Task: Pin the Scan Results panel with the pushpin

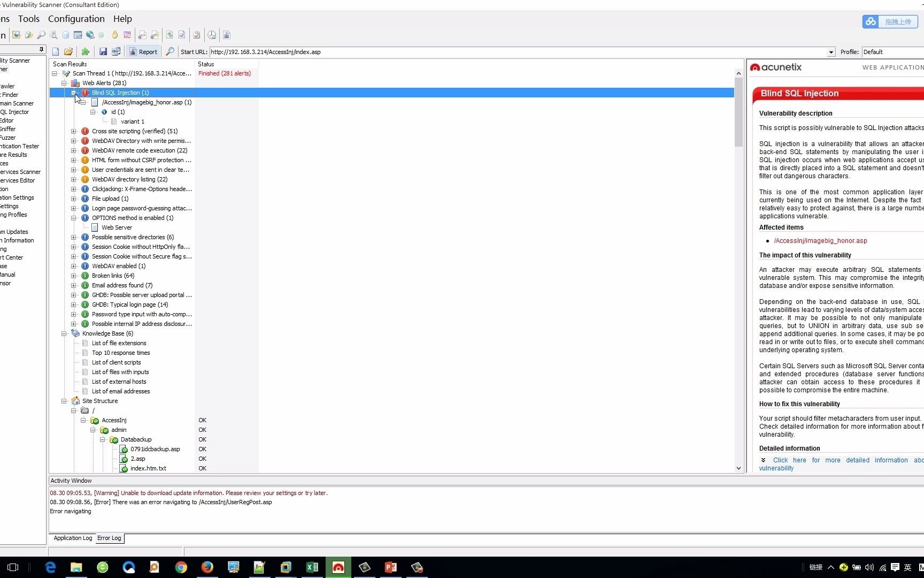Action: pos(41,49)
